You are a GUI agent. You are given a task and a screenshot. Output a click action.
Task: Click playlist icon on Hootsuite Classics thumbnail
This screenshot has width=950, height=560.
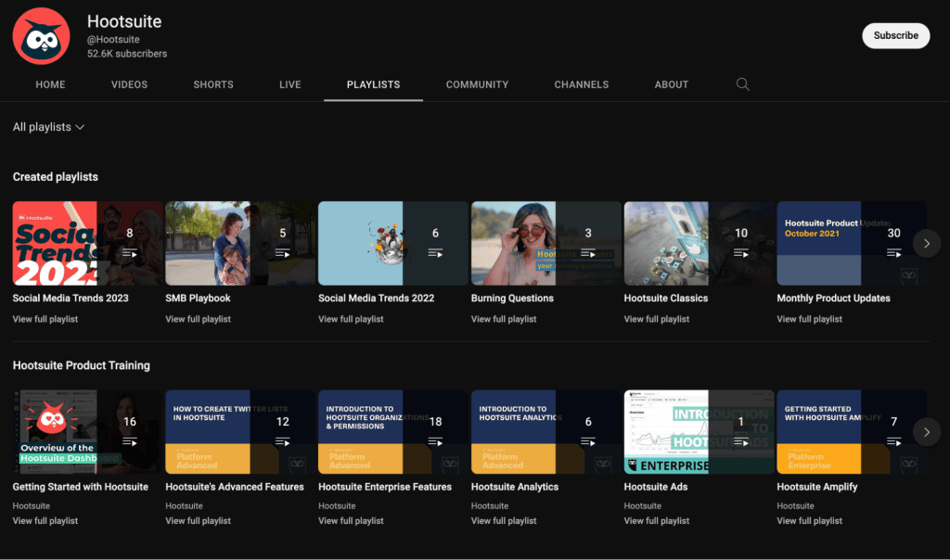pos(741,253)
